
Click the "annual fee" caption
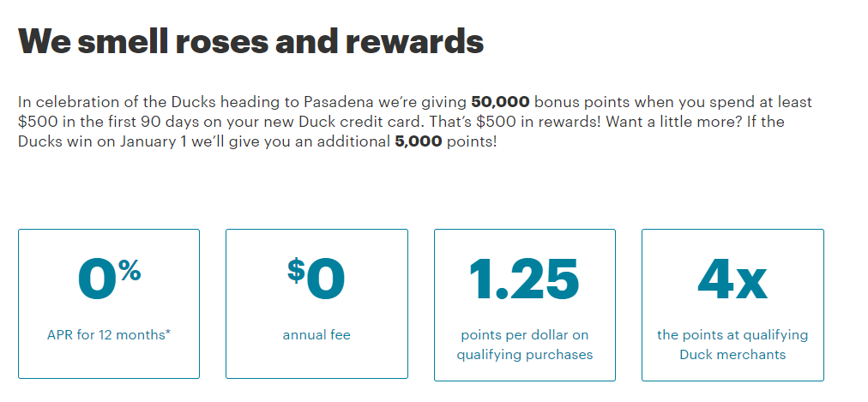[316, 334]
